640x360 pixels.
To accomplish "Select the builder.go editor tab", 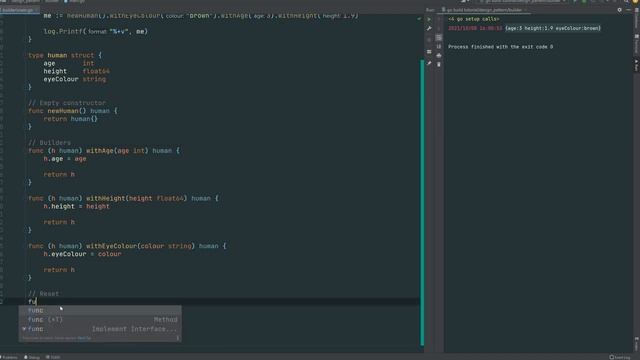I will [19, 10].
